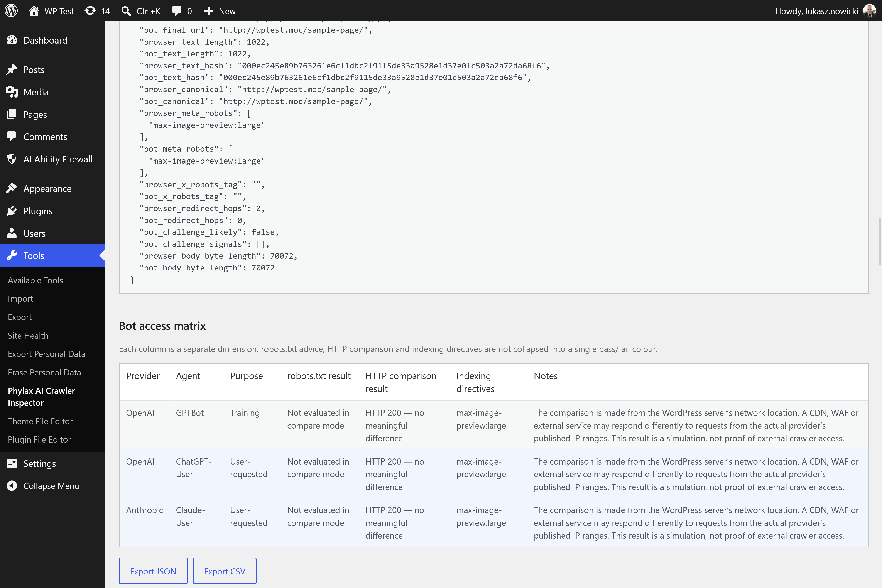The image size is (882, 588).
Task: Click the Users person icon
Action: [x=12, y=233]
